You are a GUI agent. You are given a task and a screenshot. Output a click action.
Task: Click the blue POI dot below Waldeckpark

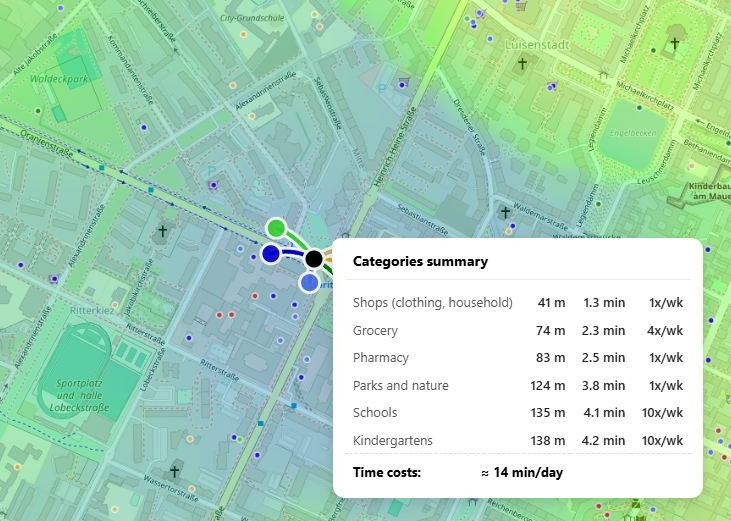click(x=144, y=127)
